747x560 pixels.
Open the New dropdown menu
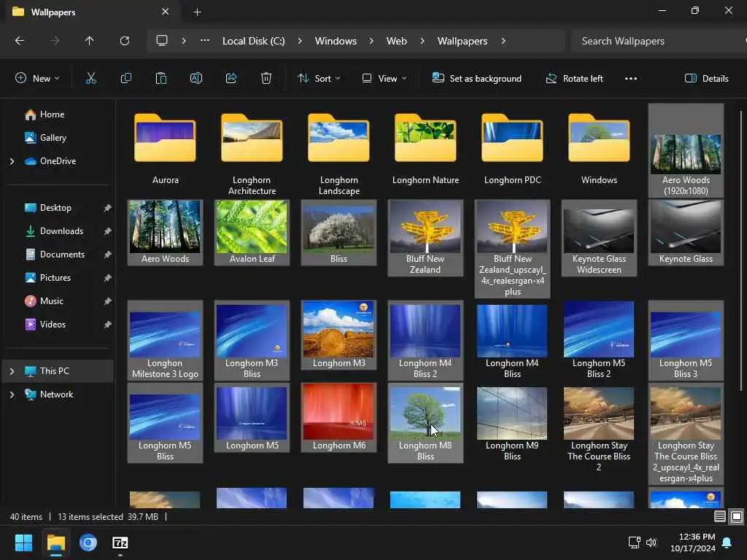tap(37, 79)
